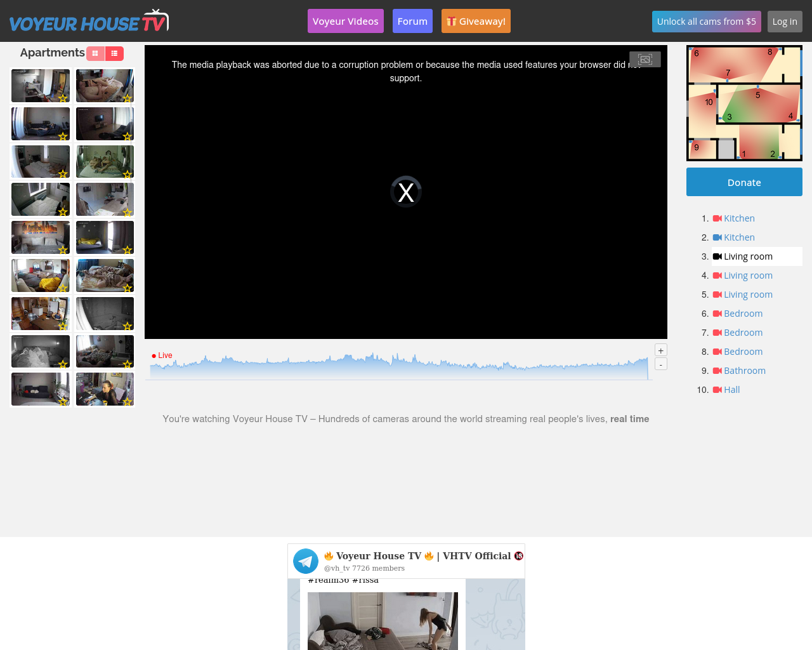Click camera marker 10 on floor plan

pos(709,102)
